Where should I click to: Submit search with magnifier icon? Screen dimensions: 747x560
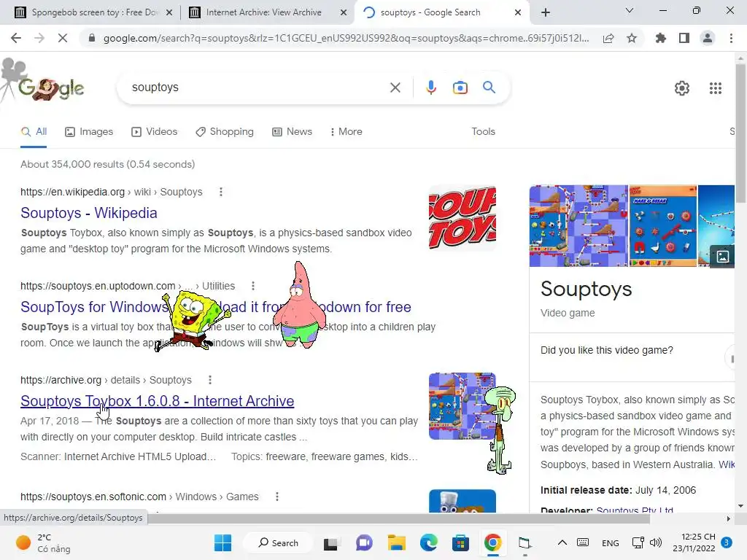(x=489, y=87)
